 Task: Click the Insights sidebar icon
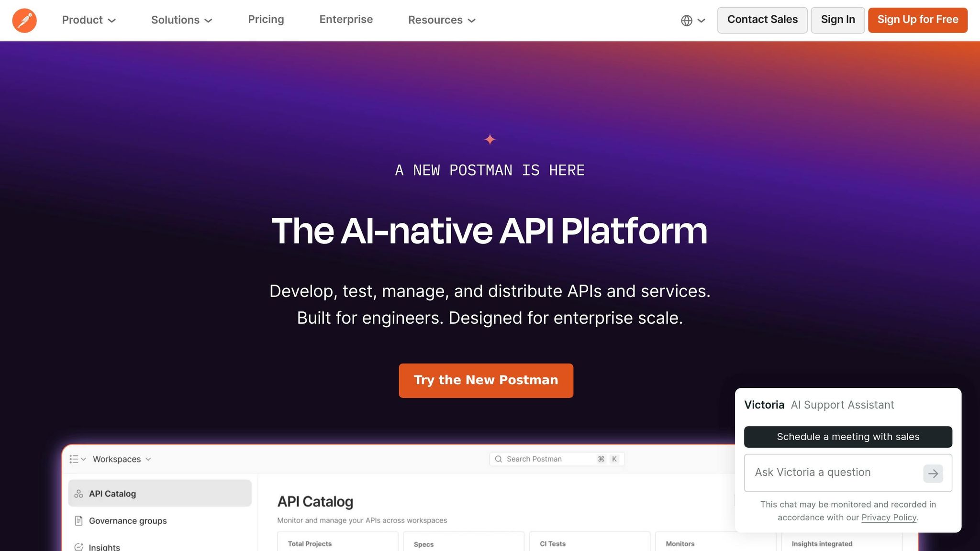(x=78, y=547)
